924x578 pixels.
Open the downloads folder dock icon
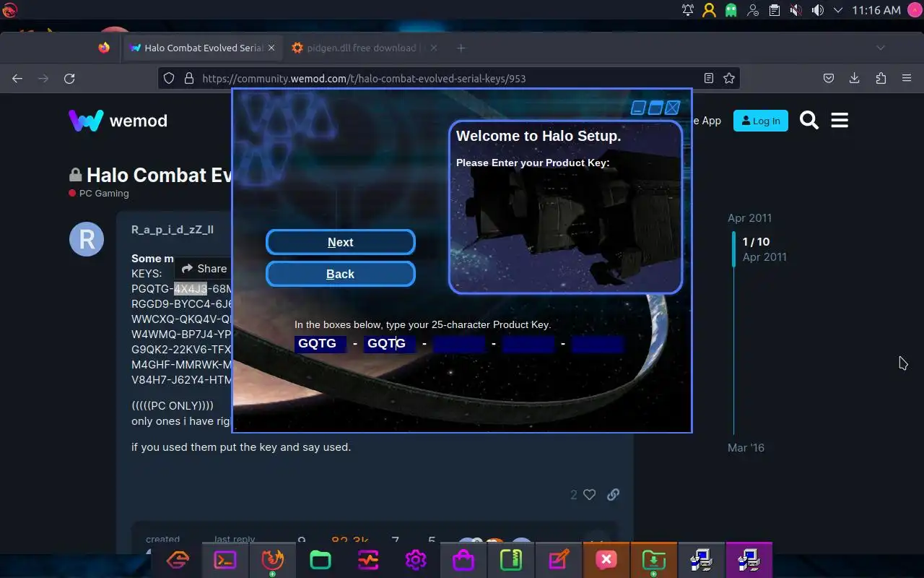pyautogui.click(x=654, y=560)
